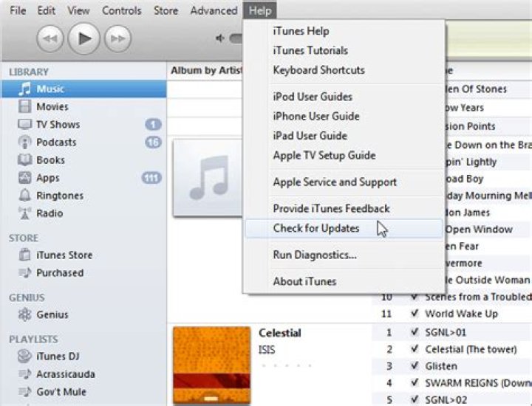
Task: Rate Celestial album using the star dots
Action: (x=287, y=365)
